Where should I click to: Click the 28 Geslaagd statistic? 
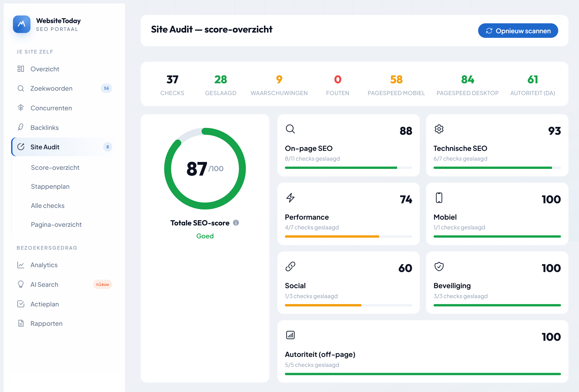point(221,85)
